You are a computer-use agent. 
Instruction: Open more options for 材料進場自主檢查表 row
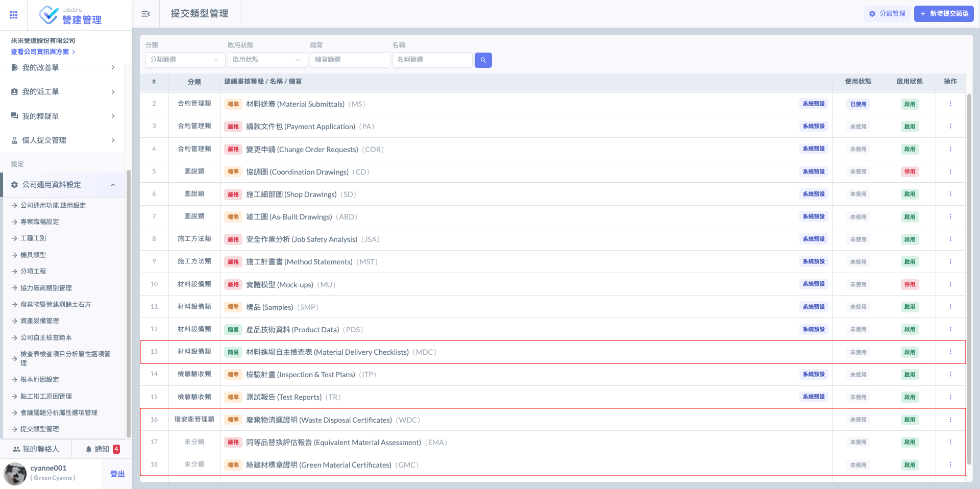[x=950, y=352]
